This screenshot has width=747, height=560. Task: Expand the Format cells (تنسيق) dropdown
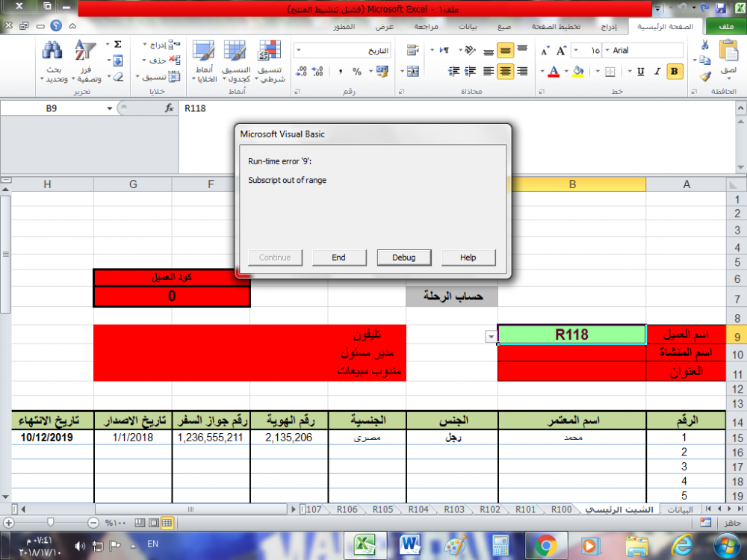[137, 76]
